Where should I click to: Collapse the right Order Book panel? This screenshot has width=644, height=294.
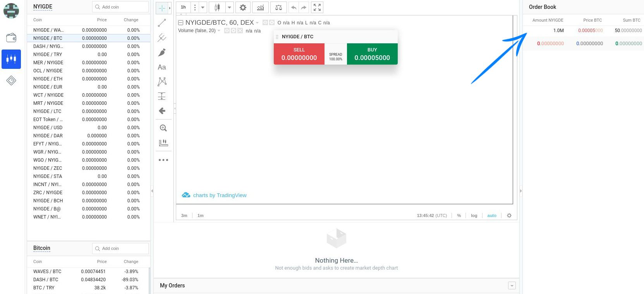(x=521, y=191)
